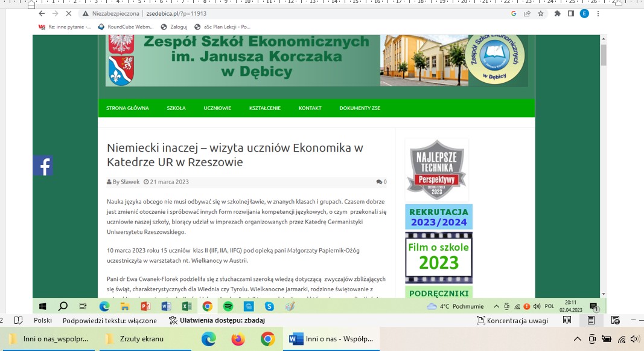The image size is (644, 351).
Task: Open the UCZNIOWIE menu item
Action: click(x=217, y=108)
